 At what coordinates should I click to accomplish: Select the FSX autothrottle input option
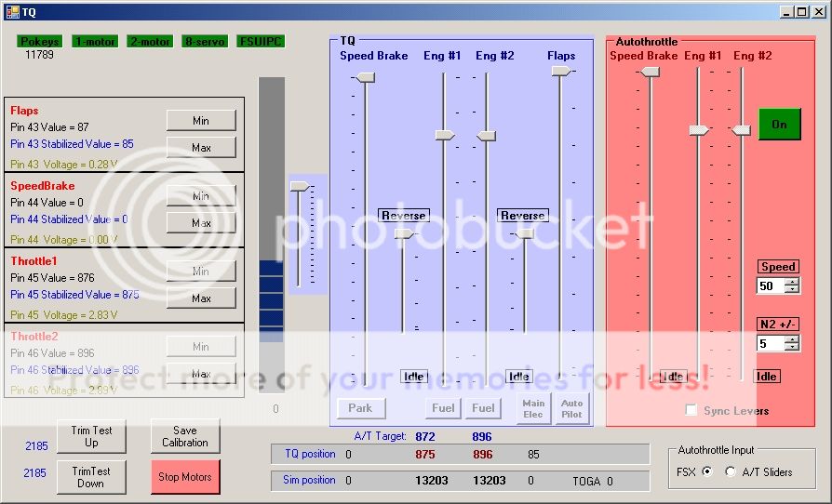pos(706,471)
